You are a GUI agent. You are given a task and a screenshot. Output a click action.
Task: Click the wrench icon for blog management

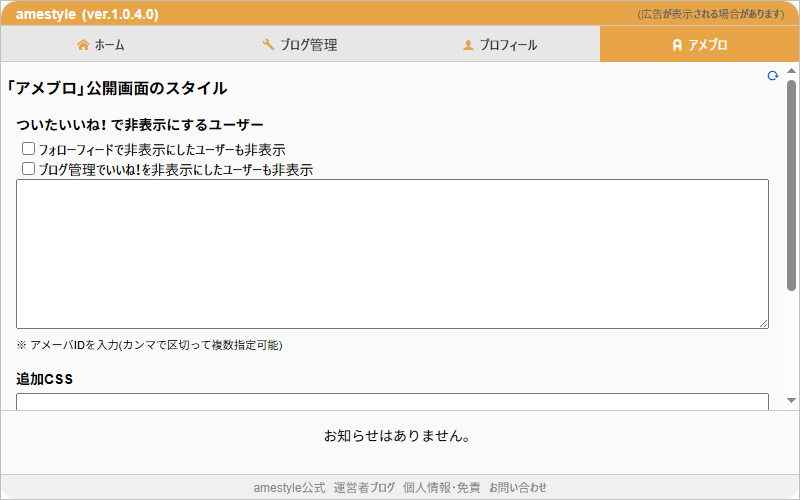coord(268,45)
